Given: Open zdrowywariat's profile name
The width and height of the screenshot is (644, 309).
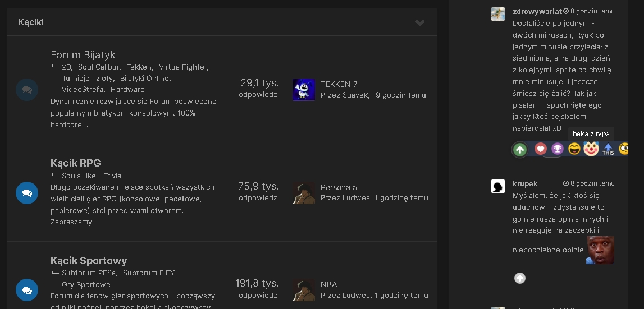Looking at the screenshot, I should coord(537,11).
